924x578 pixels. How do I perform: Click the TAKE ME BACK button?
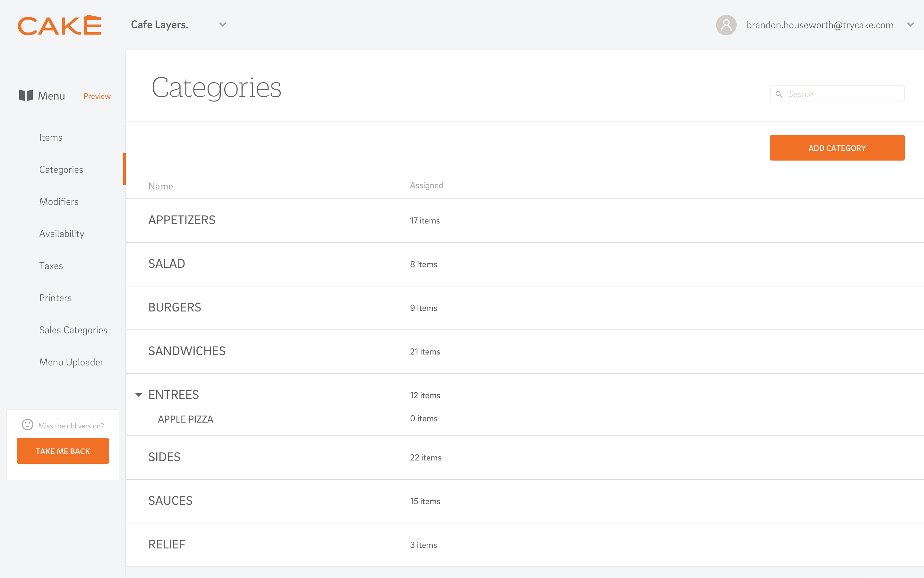tap(63, 451)
